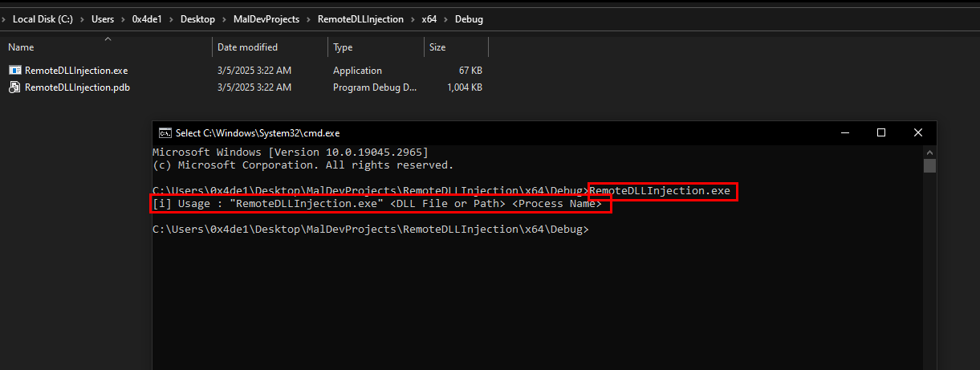Viewport: 980px width, 370px height.
Task: Click the last command prompt line
Action: [x=370, y=230]
